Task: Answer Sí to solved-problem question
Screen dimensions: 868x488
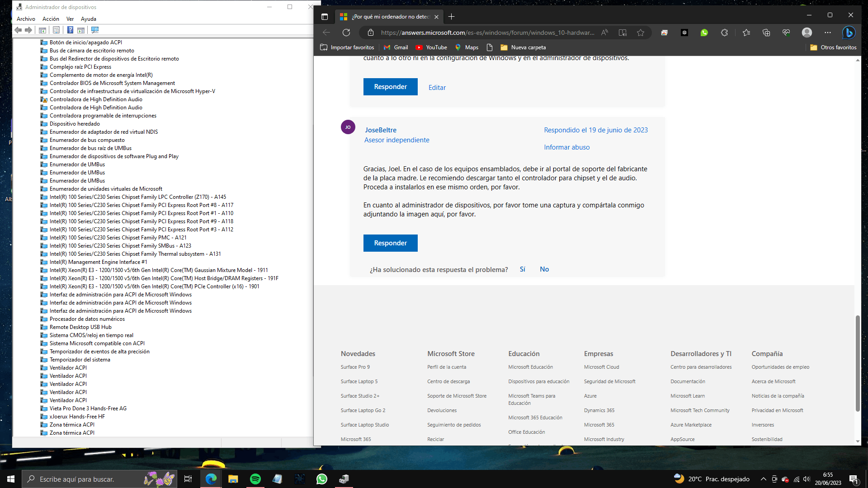Action: [522, 269]
